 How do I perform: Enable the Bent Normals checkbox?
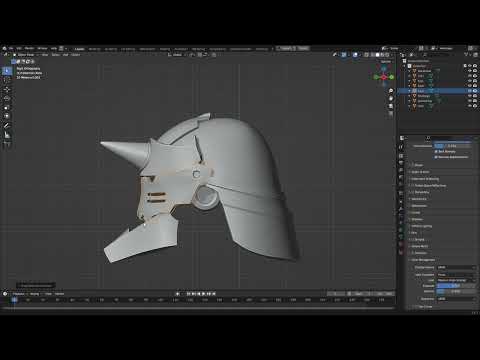[436, 151]
